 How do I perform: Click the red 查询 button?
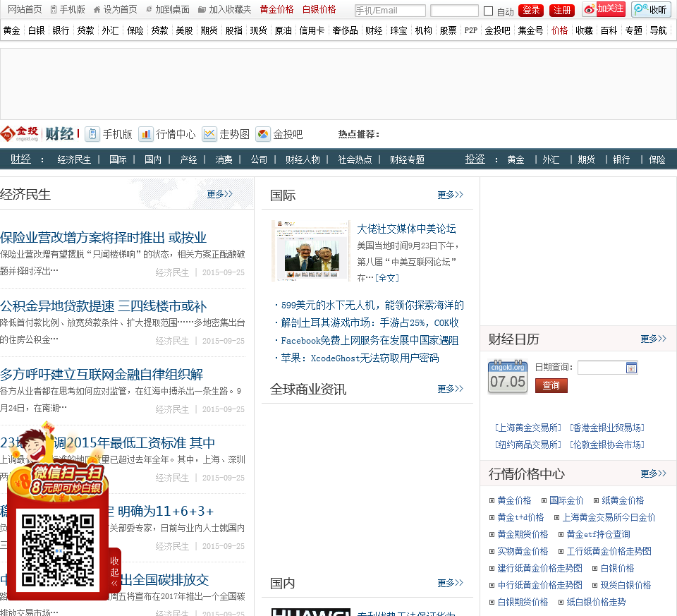coord(551,385)
